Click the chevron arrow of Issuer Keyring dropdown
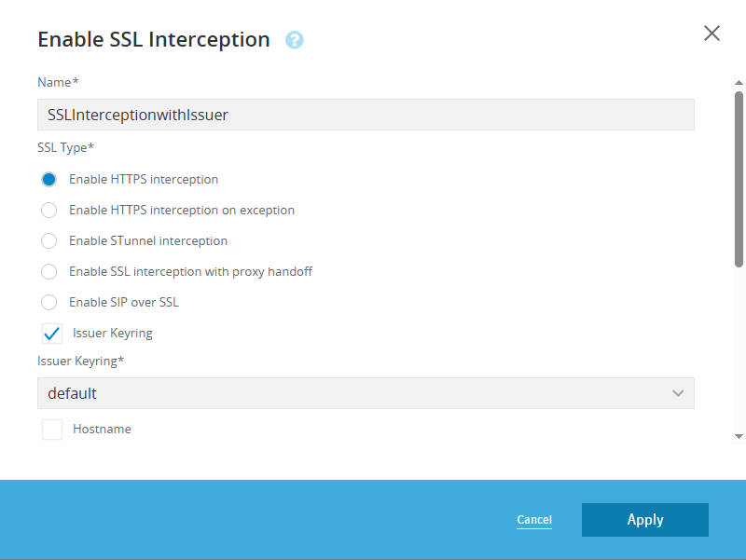This screenshot has width=746, height=560. (678, 393)
